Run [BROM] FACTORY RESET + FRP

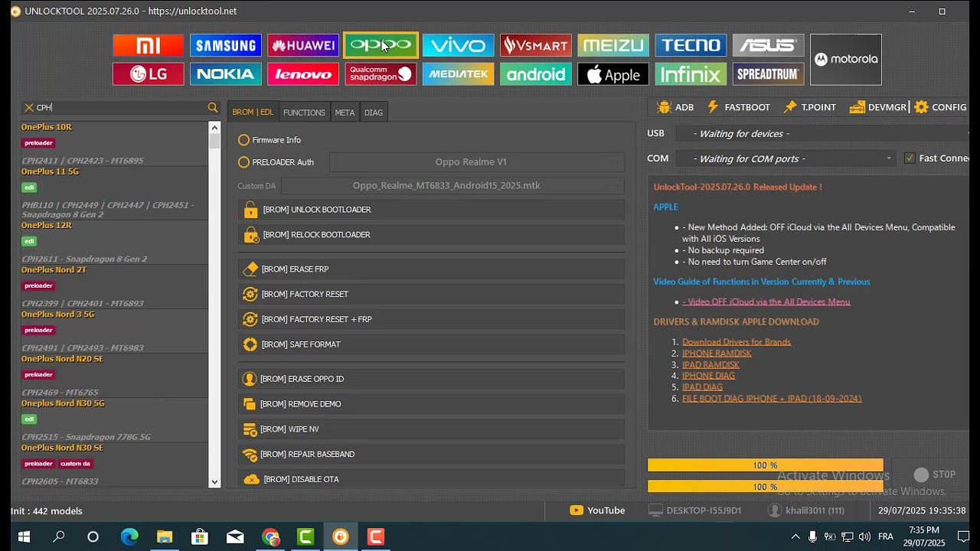tap(431, 319)
